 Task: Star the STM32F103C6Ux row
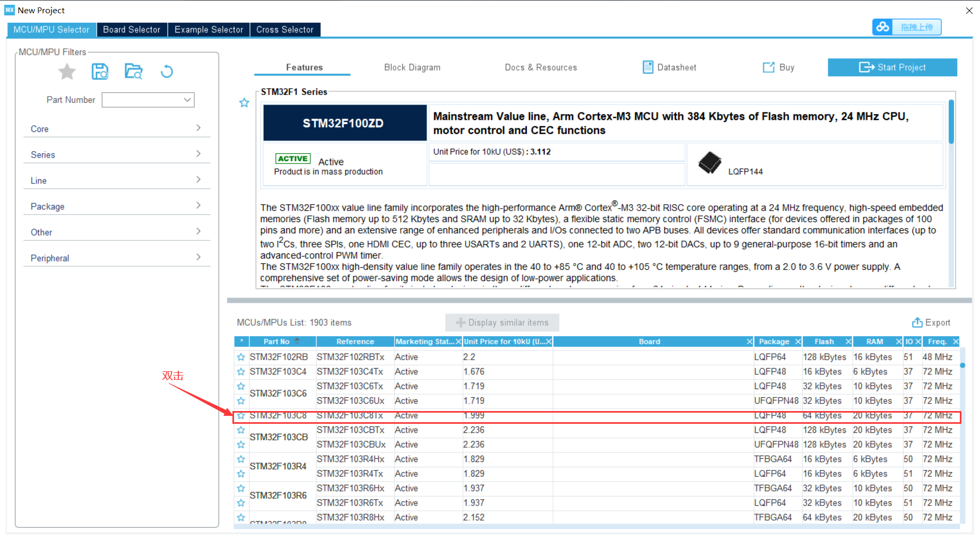tap(241, 401)
